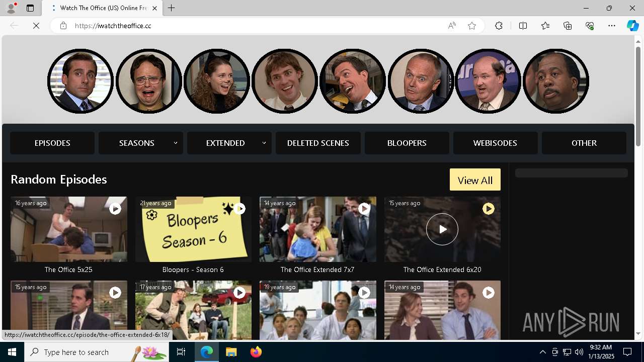The width and height of the screenshot is (644, 362).
Task: Open OTHER menu item
Action: pyautogui.click(x=584, y=143)
